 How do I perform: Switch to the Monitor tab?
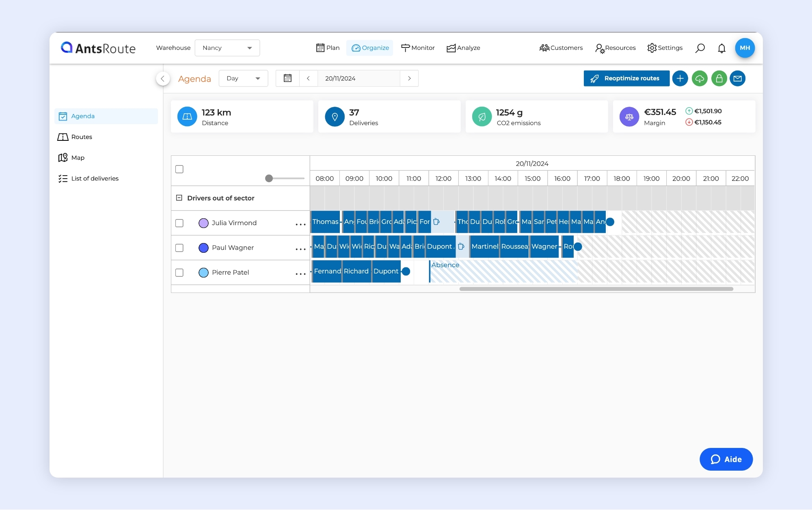pyautogui.click(x=418, y=48)
